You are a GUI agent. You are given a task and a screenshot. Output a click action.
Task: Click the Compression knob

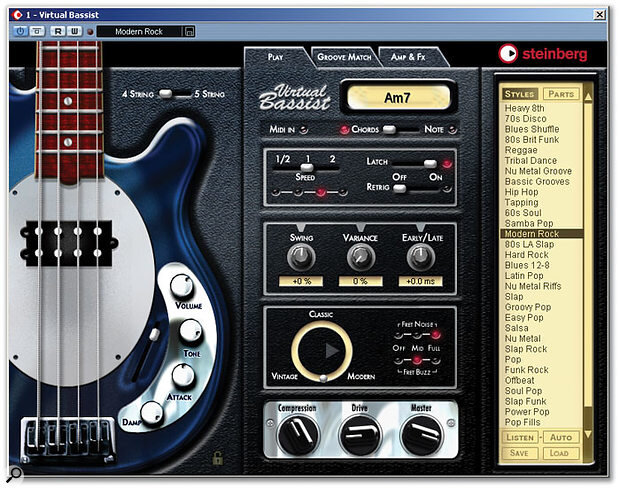tap(298, 436)
